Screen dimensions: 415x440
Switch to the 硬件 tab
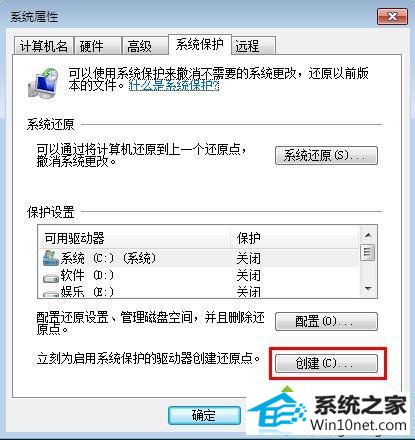click(x=98, y=46)
